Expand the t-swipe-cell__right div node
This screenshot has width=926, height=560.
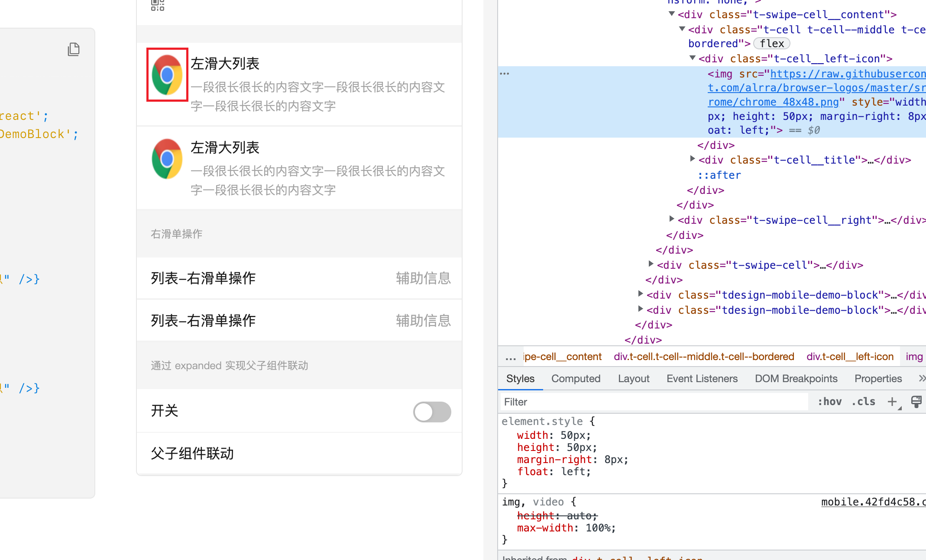672,219
